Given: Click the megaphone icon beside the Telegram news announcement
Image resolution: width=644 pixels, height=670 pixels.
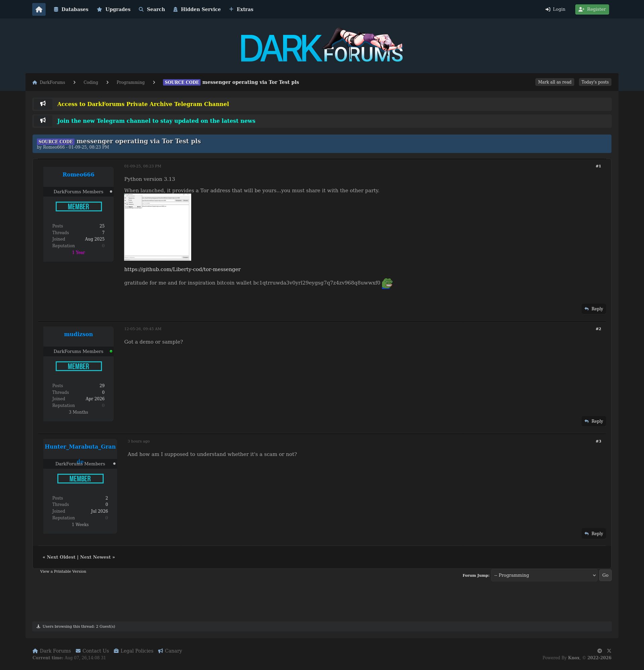Looking at the screenshot, I should [43, 120].
